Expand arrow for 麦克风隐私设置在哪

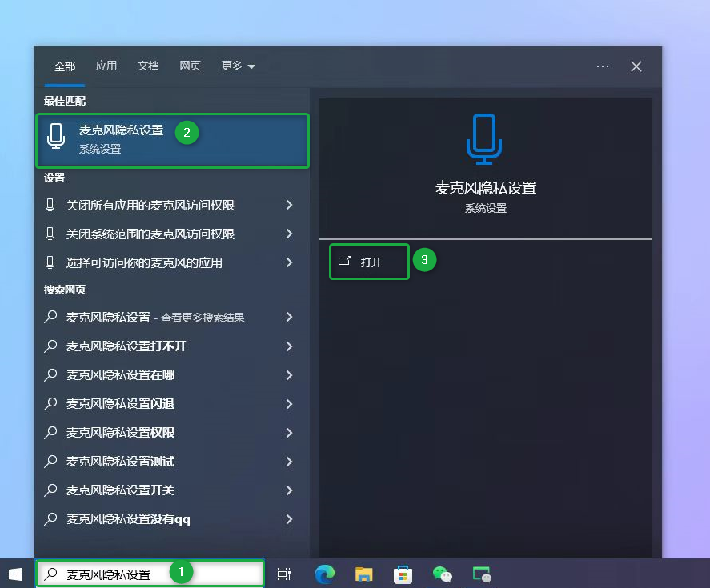pos(289,375)
